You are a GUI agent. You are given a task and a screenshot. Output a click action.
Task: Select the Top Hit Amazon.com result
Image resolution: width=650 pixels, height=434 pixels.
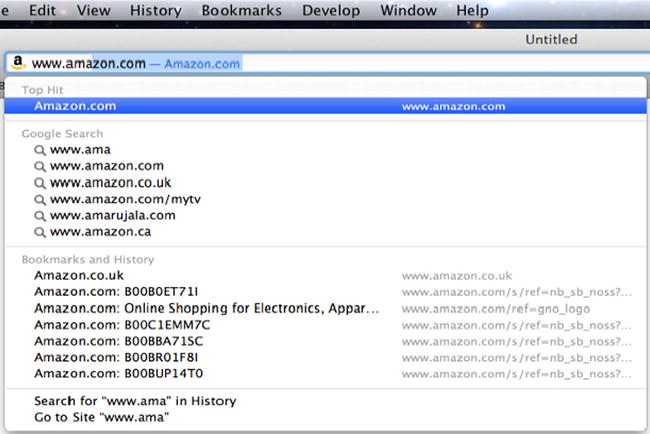325,106
